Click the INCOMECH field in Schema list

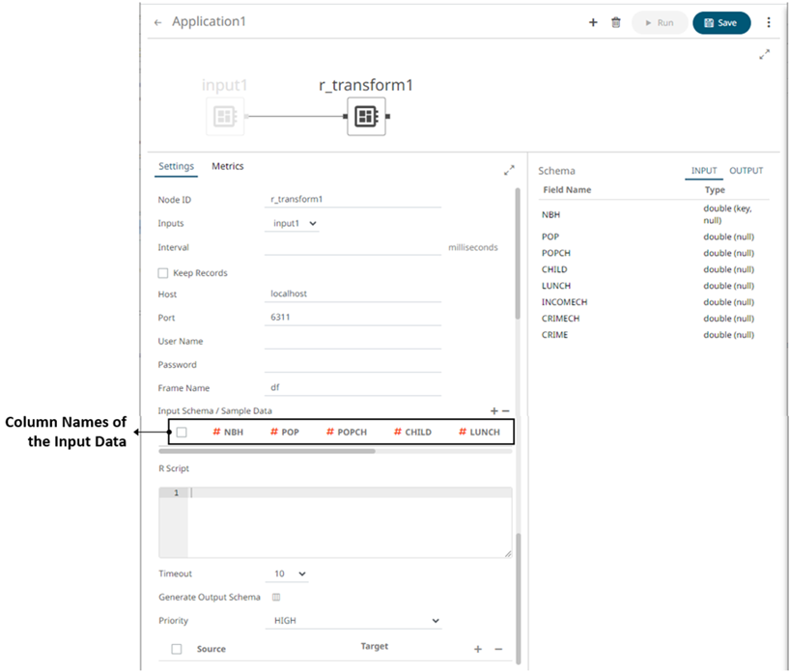pyautogui.click(x=564, y=302)
